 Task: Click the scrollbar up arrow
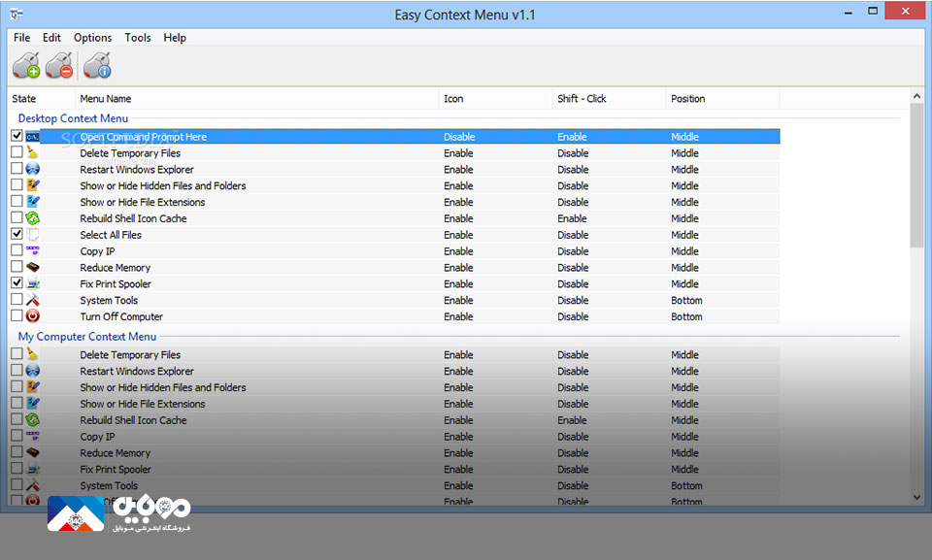(916, 96)
